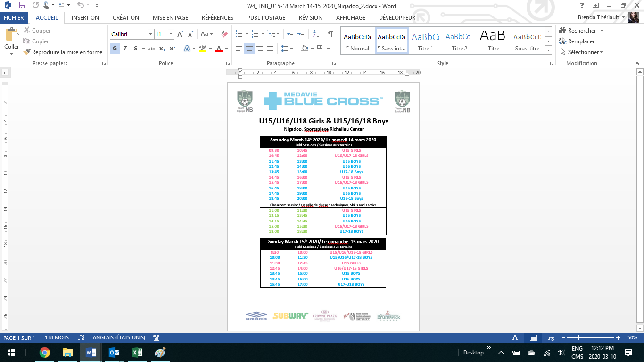Open the Sélectionner dropdown
Image resolution: width=644 pixels, height=362 pixels.
(x=581, y=52)
